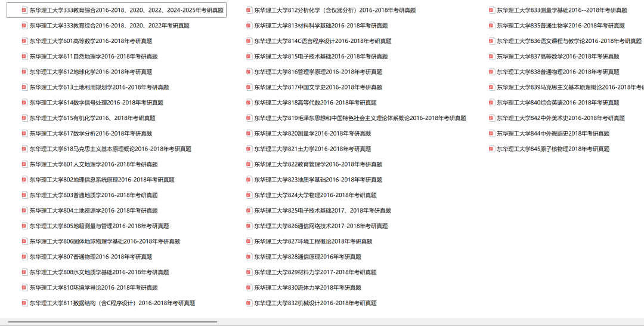The image size is (644, 326).
Task: Click PDF icon beside 832机械设计 file
Action: click(249, 303)
